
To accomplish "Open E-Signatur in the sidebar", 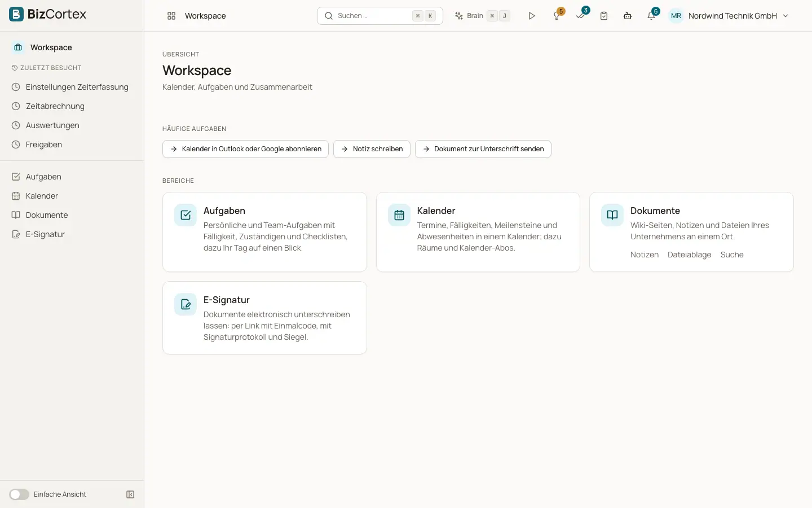I will (x=72, y=234).
